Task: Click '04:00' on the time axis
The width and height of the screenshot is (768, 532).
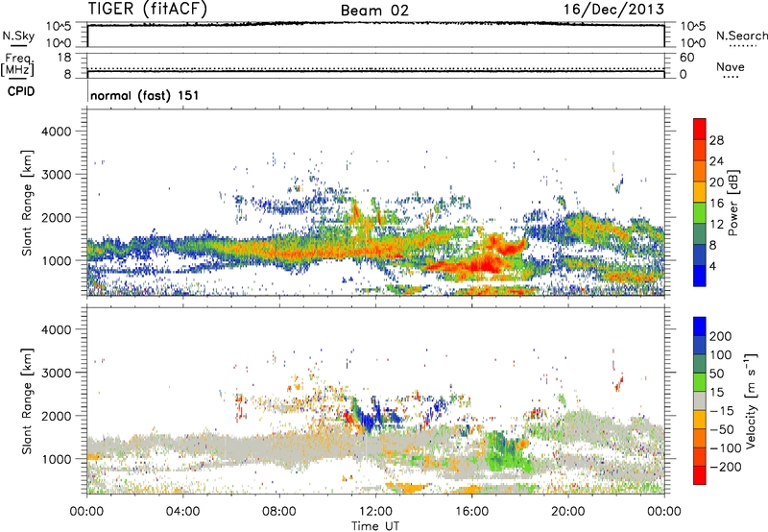Action: tap(182, 512)
